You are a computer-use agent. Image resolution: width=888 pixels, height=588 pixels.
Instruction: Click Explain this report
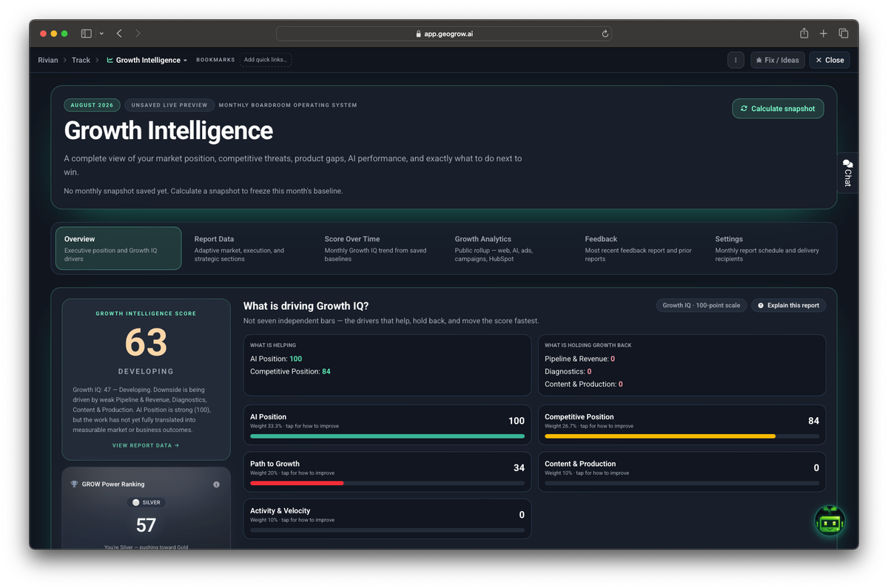click(788, 305)
